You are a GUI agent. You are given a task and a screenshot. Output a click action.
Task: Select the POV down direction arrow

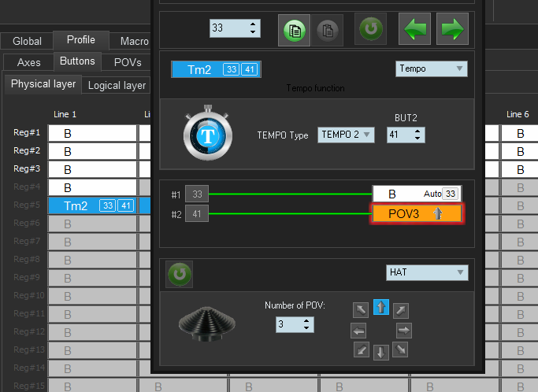click(381, 353)
